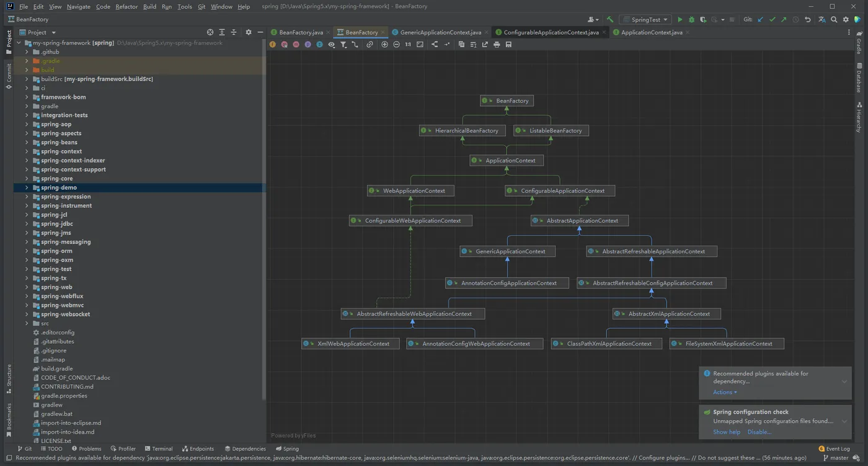Select BeanFactory node in diagram
Viewport: 868px width, 466px height.
[507, 101]
